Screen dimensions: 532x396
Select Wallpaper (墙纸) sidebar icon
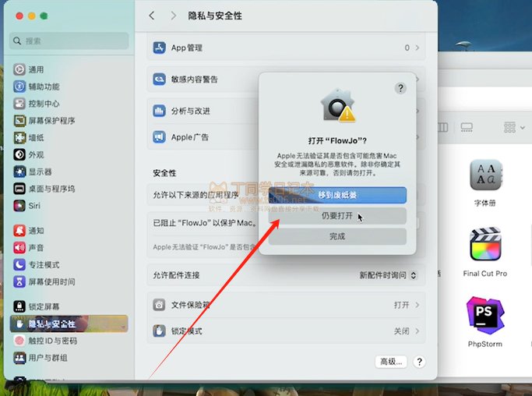pyautogui.click(x=19, y=137)
